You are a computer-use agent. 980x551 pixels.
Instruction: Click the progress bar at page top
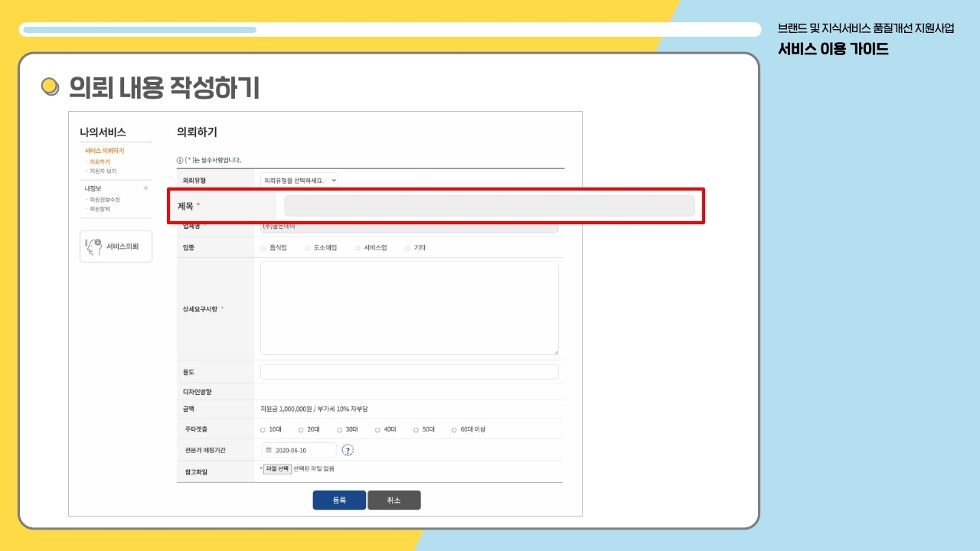[x=390, y=30]
